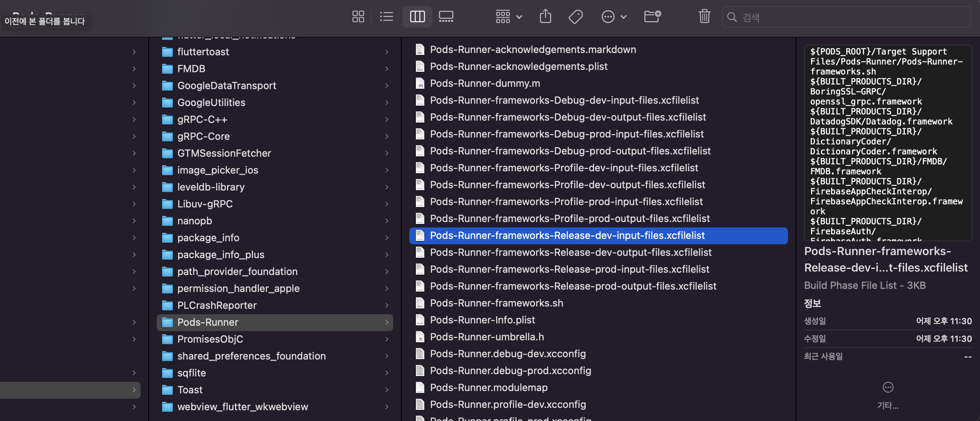Click the sqflite folder icon
Image resolution: width=980 pixels, height=421 pixels.
(167, 373)
